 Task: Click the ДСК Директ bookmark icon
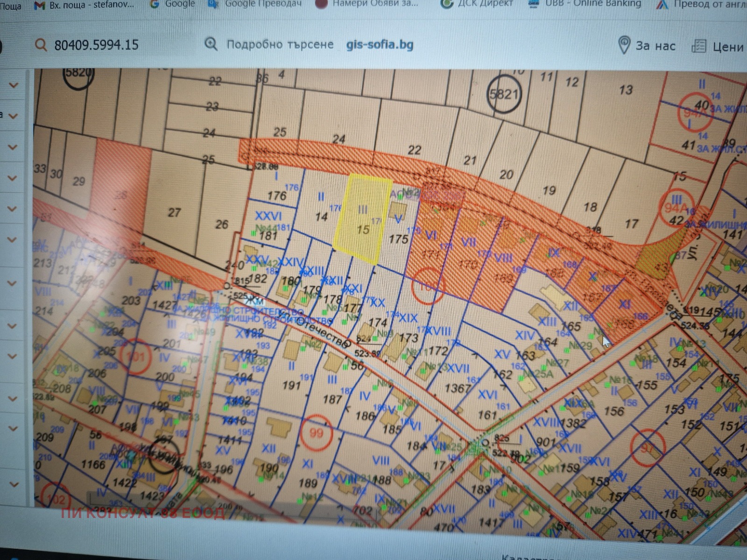pos(447,4)
